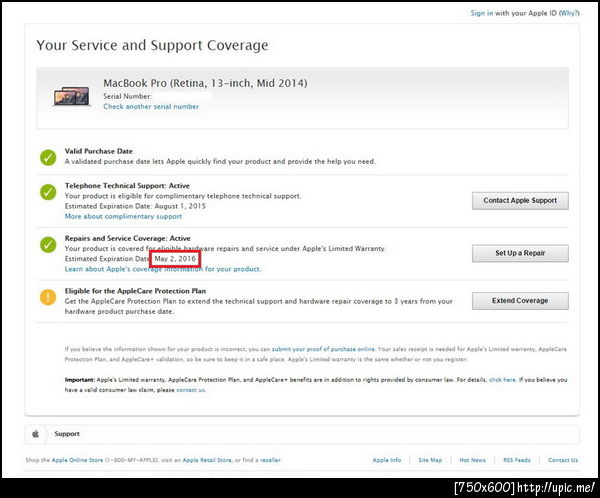
Task: Click the Extend Coverage button
Action: point(520,301)
